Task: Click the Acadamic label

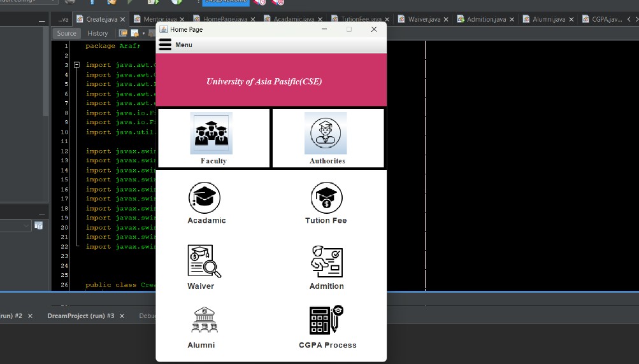Action: [x=206, y=220]
